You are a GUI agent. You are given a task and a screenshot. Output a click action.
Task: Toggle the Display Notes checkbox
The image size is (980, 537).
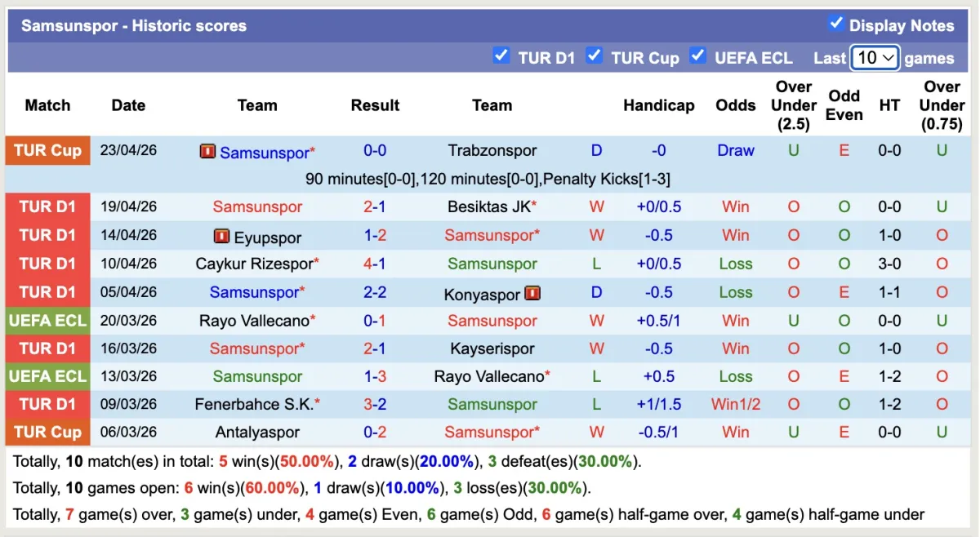coord(835,23)
